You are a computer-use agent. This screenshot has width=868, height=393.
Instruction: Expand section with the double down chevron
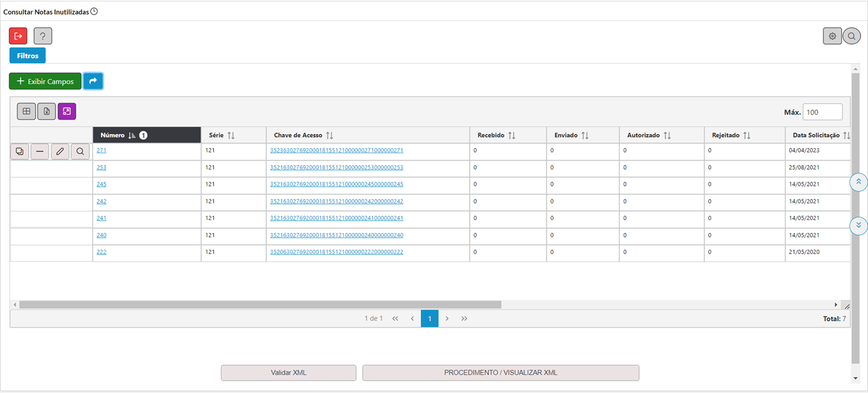pyautogui.click(x=858, y=225)
